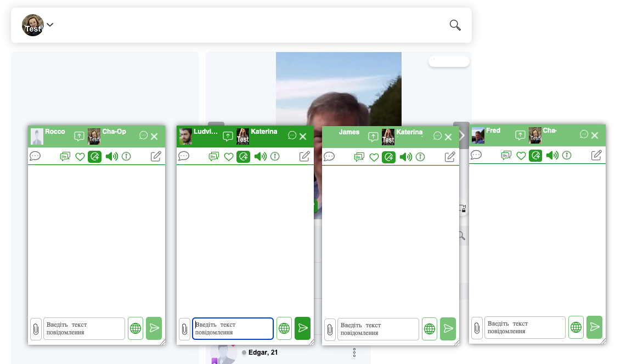This screenshot has width=632, height=364.
Task: Click the heart icon in Fred chat
Action: click(x=521, y=156)
